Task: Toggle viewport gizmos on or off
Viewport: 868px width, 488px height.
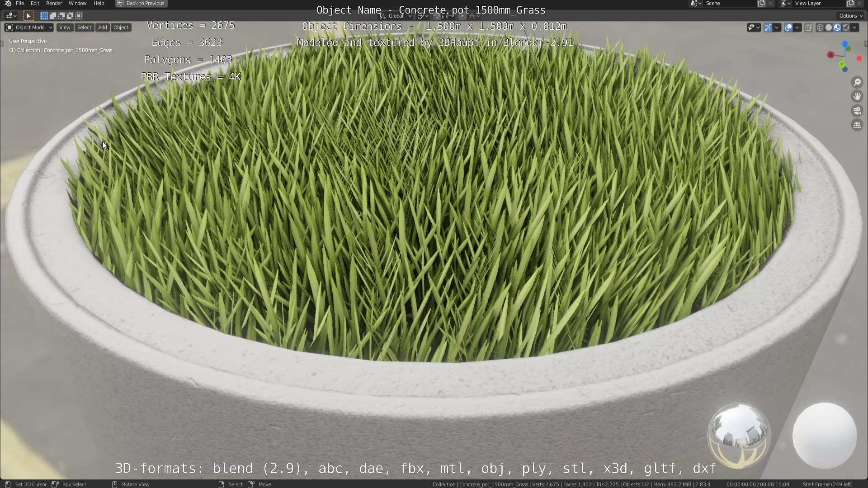Action: click(x=768, y=28)
